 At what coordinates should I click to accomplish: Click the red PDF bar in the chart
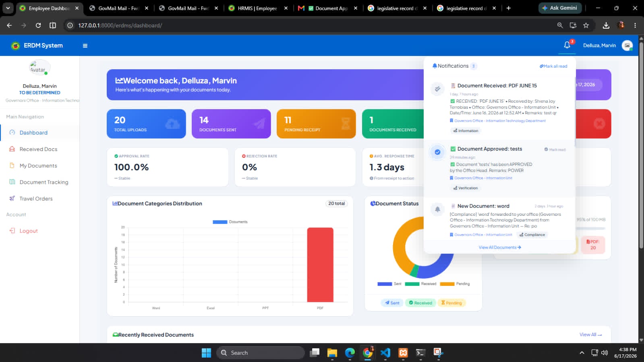(x=320, y=265)
